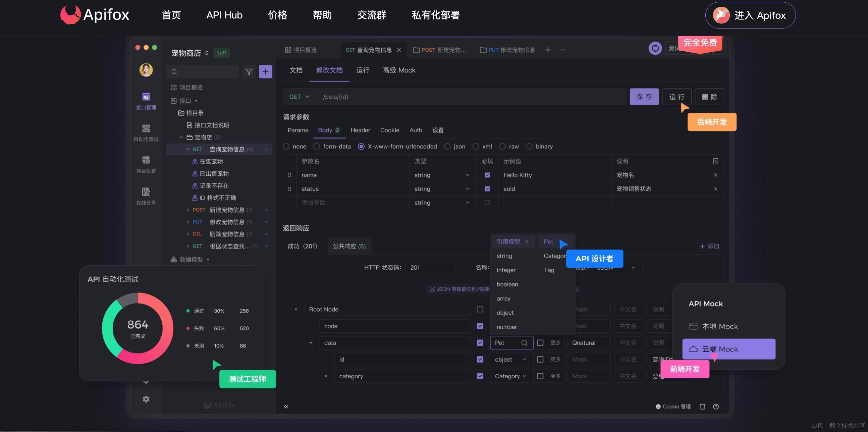Select the X-www-form-urlencoded radio button
This screenshot has width=868, height=432.
coord(361,146)
